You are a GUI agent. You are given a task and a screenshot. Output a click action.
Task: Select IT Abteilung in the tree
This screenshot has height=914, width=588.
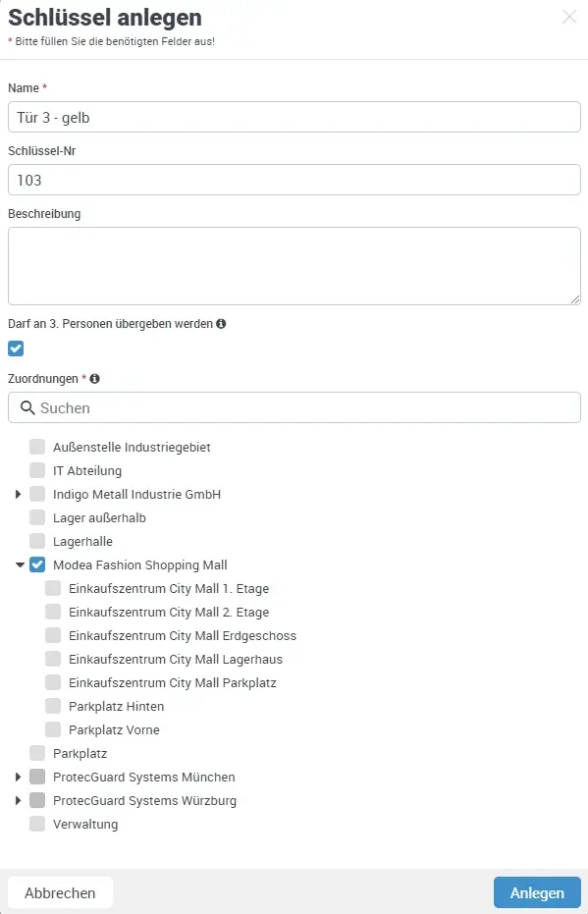click(x=36, y=470)
